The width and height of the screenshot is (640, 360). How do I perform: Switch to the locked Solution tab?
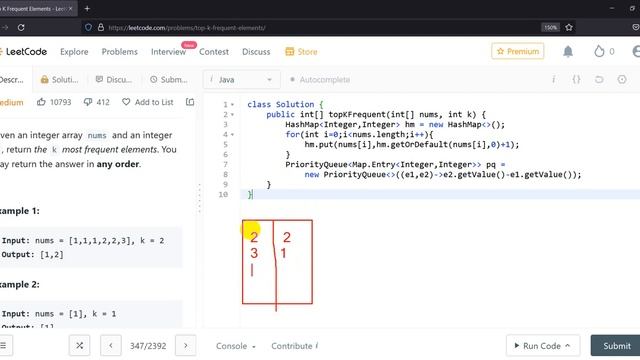point(60,80)
